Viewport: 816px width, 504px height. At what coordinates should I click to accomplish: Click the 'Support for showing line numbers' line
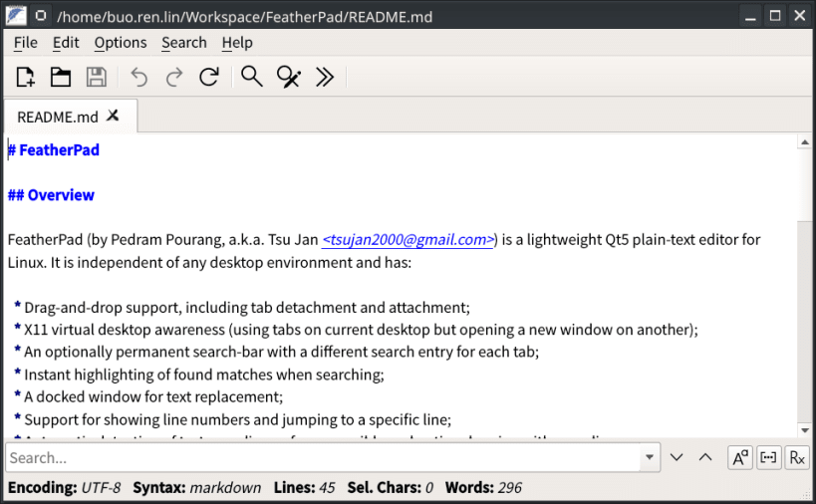(233, 419)
